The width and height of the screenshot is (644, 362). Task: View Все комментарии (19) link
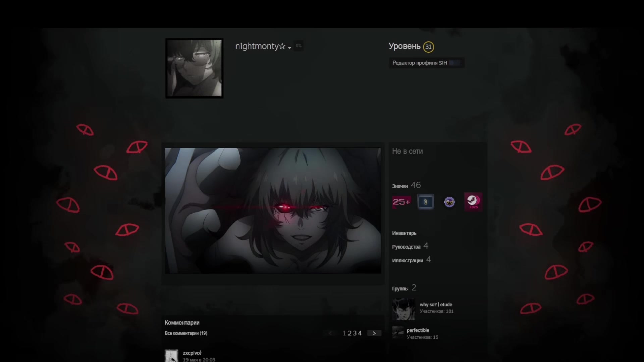click(x=186, y=333)
